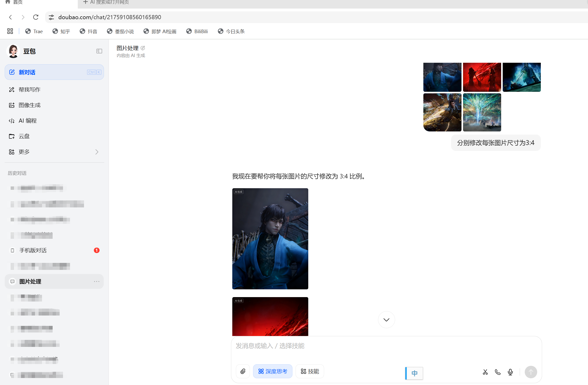Toggle the 中 input method indicator
Screen dimensions: 588x385
[x=414, y=373]
